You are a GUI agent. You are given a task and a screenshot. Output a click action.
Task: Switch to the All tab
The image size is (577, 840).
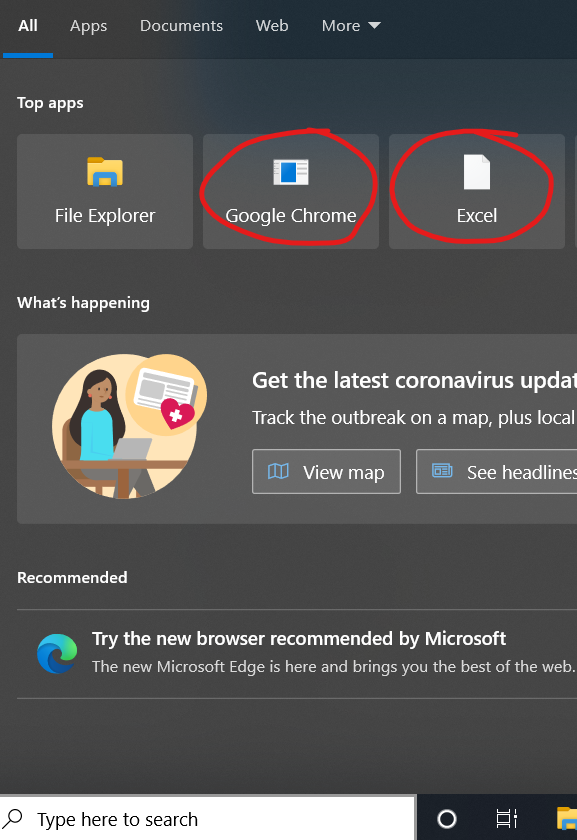28,26
